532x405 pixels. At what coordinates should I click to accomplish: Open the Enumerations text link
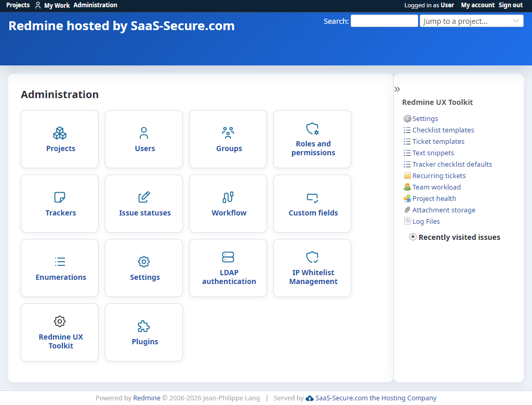tap(61, 277)
